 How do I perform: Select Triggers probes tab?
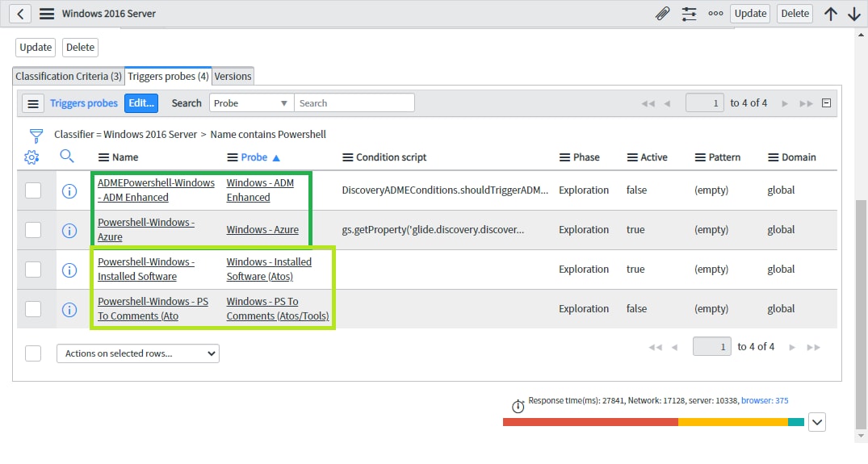click(x=168, y=77)
